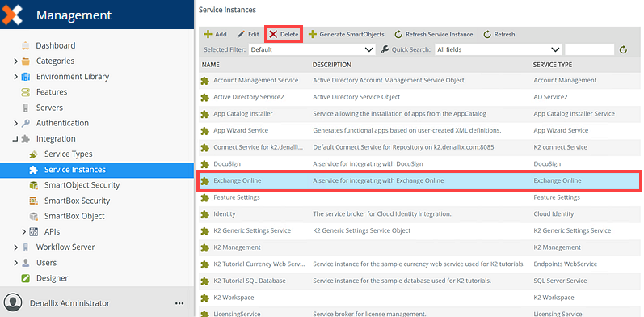644x317 pixels.
Task: Click the Add plus icon
Action: (208, 35)
